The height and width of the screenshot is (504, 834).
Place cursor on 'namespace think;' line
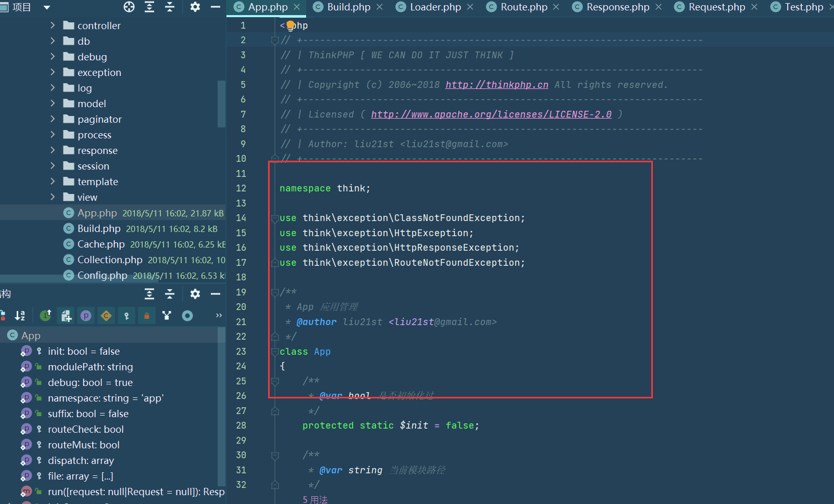[325, 188]
